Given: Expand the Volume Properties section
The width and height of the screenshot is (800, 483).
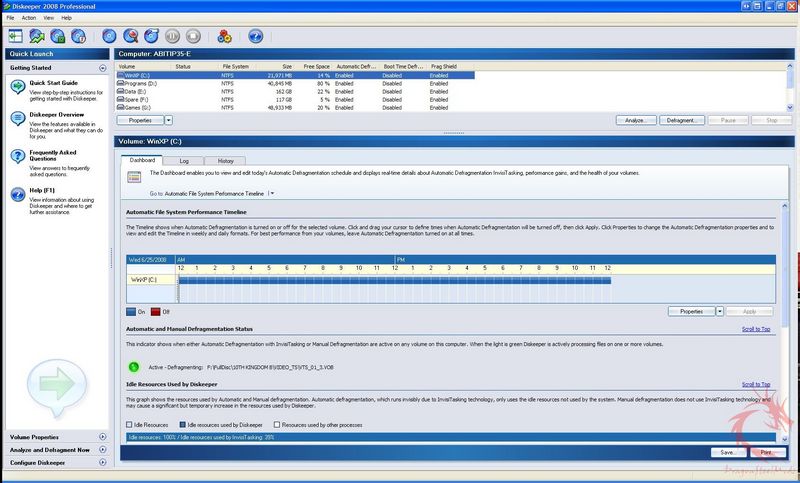Looking at the screenshot, I should tap(102, 437).
